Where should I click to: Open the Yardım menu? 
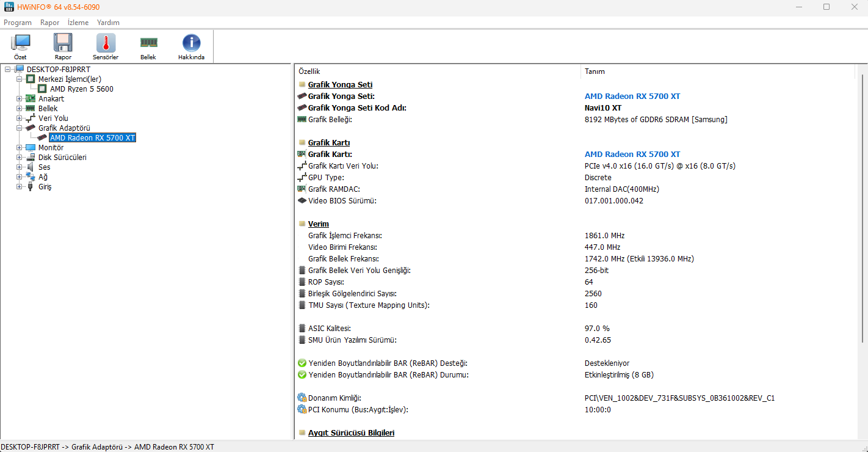(108, 23)
